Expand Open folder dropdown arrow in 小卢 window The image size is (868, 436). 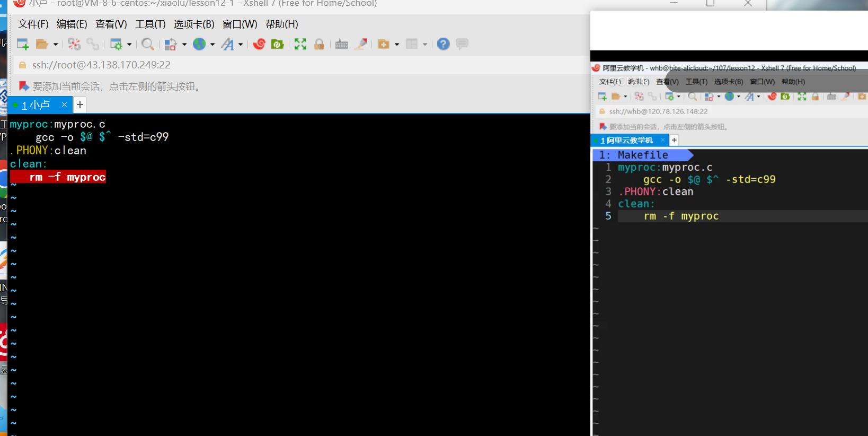[x=55, y=45]
